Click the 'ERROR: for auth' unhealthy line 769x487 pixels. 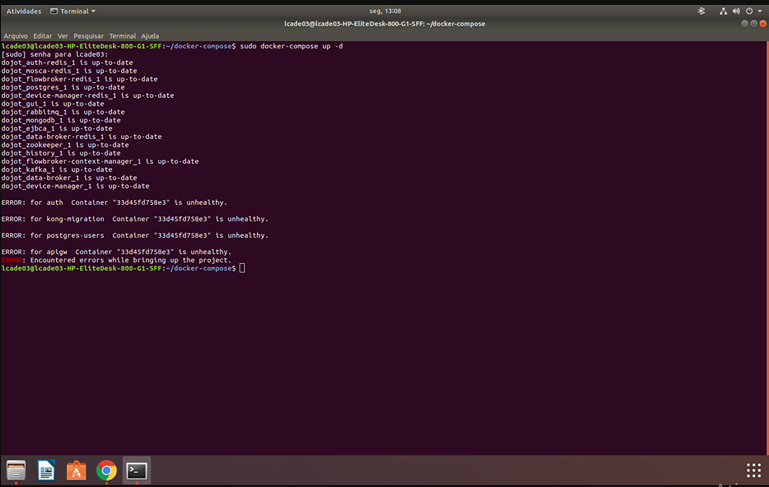click(114, 203)
